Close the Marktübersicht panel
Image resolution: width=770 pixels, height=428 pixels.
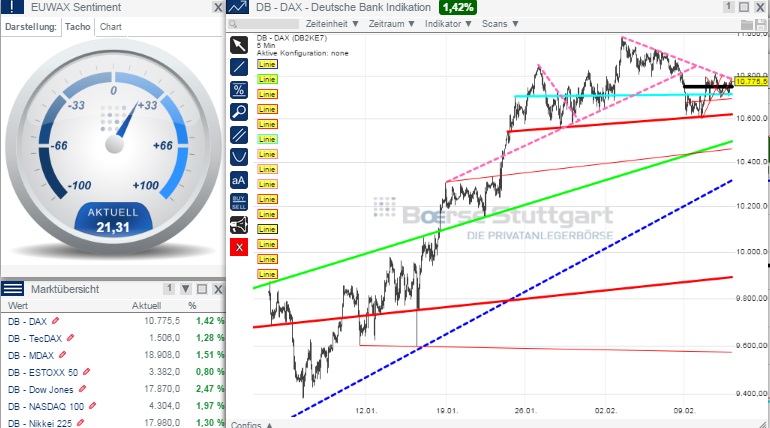click(218, 289)
